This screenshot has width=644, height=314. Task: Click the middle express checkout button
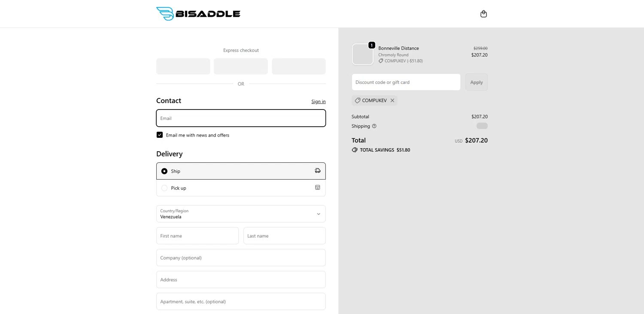click(241, 67)
